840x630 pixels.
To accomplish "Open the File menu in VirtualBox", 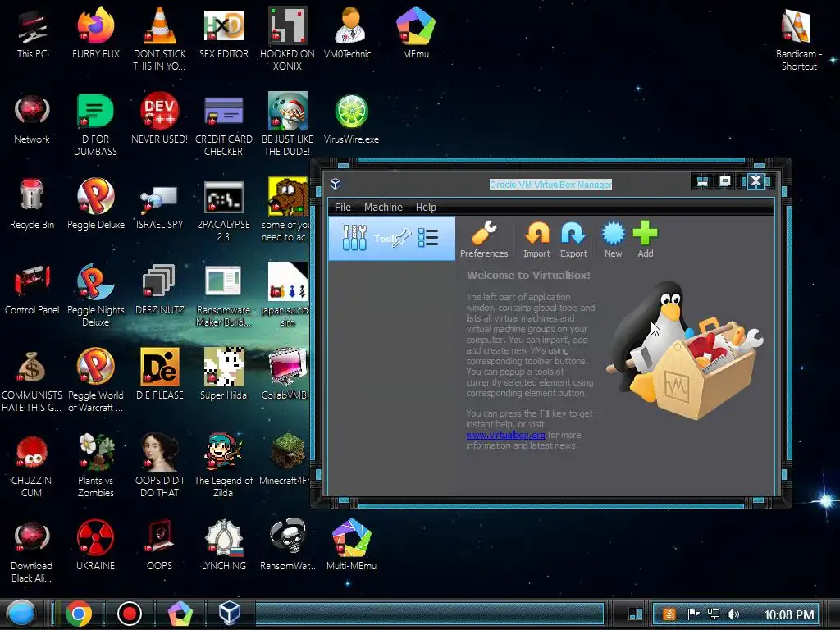I will (x=342, y=207).
